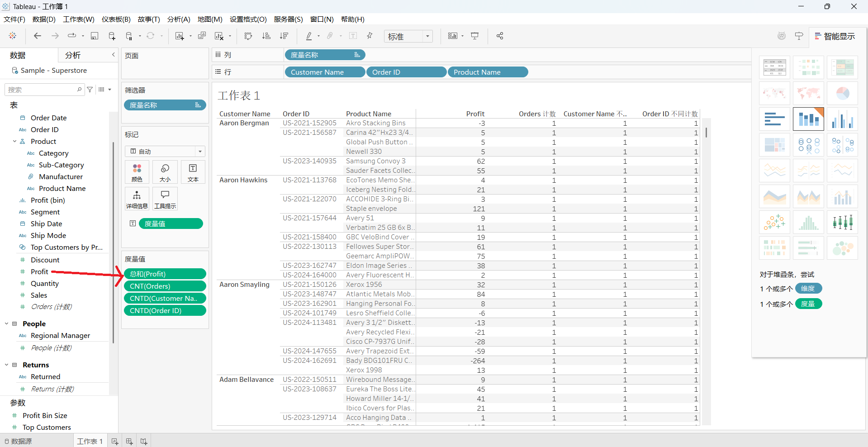Open the show/hide cards dropdown arrow

463,36
